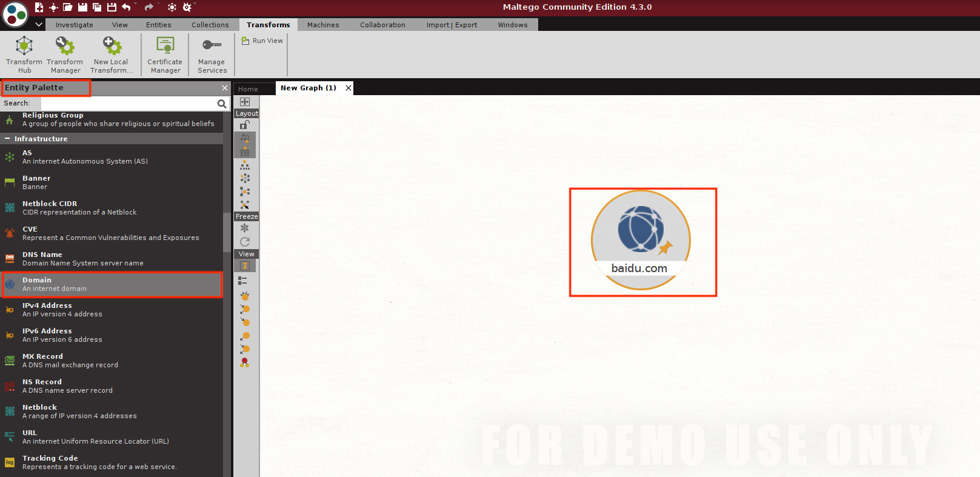Select the interactive organic layout icon
980x477 pixels.
click(x=245, y=205)
